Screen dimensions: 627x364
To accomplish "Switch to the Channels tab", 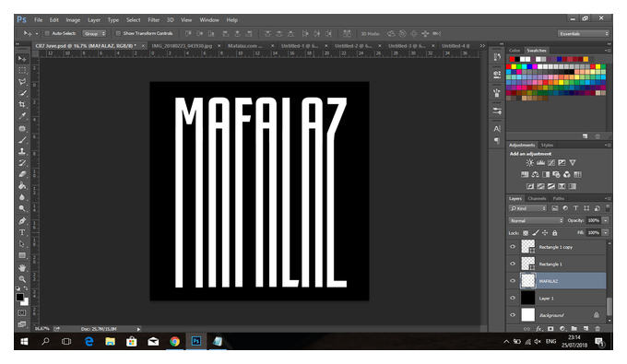I will (x=537, y=198).
